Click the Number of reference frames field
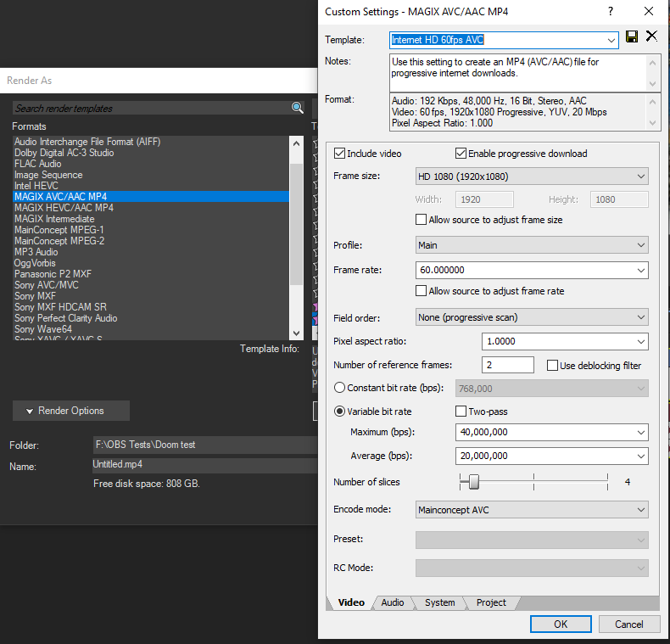This screenshot has height=644, width=670. click(x=508, y=365)
